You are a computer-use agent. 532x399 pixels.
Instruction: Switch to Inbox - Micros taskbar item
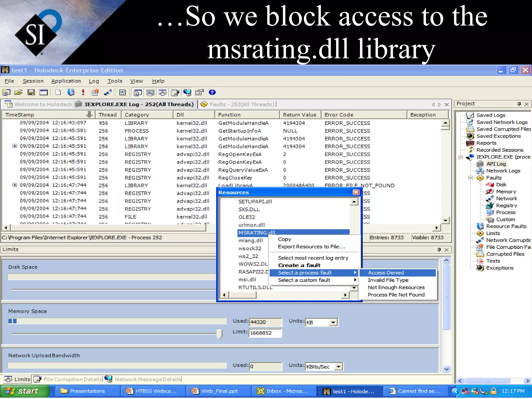point(284,391)
